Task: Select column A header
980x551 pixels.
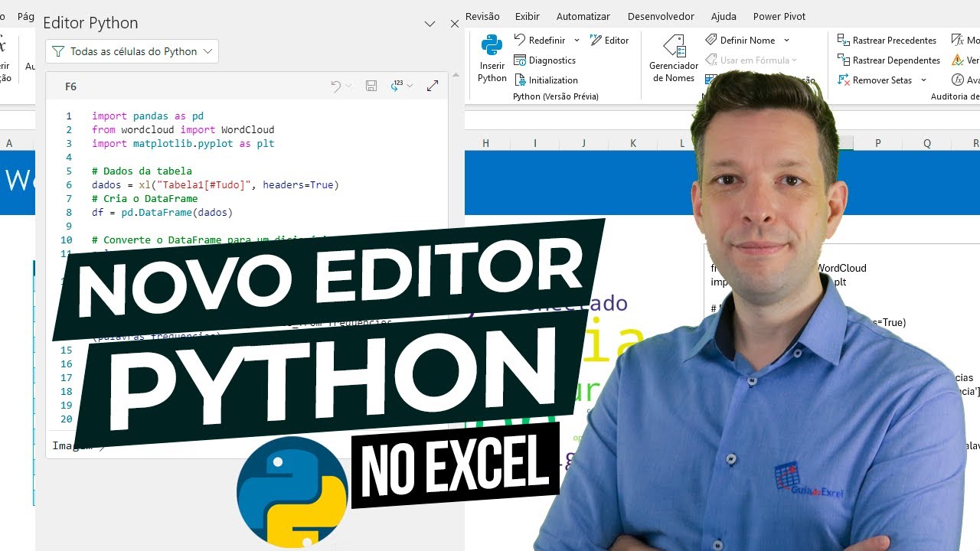Action: (9, 143)
